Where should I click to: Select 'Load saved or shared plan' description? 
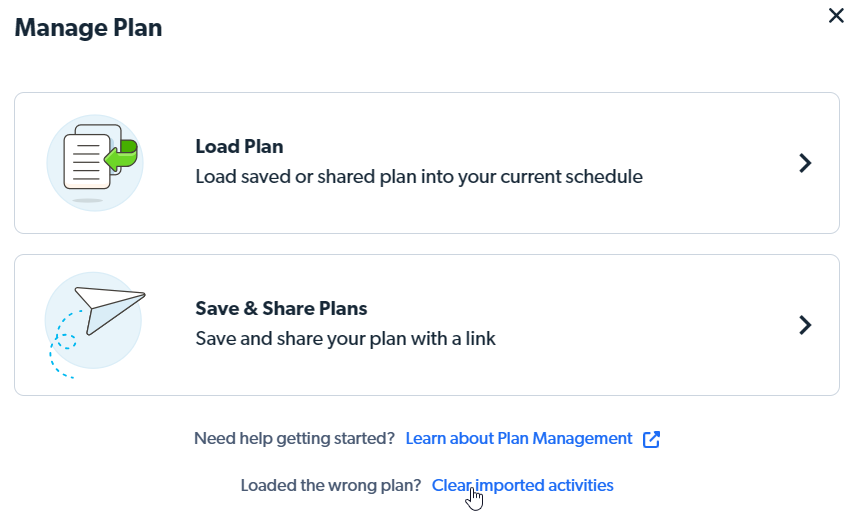[x=419, y=177]
